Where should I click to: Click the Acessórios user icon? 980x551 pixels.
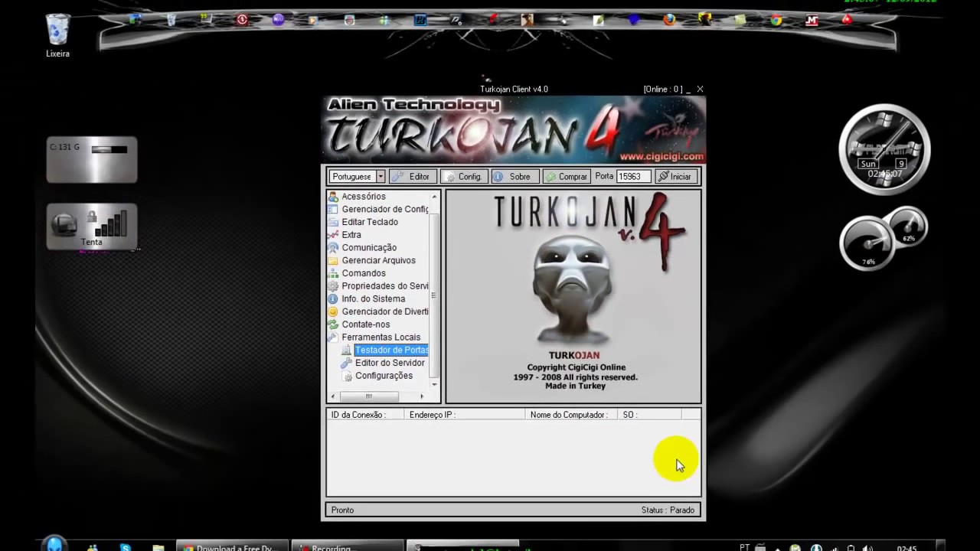pyautogui.click(x=333, y=197)
